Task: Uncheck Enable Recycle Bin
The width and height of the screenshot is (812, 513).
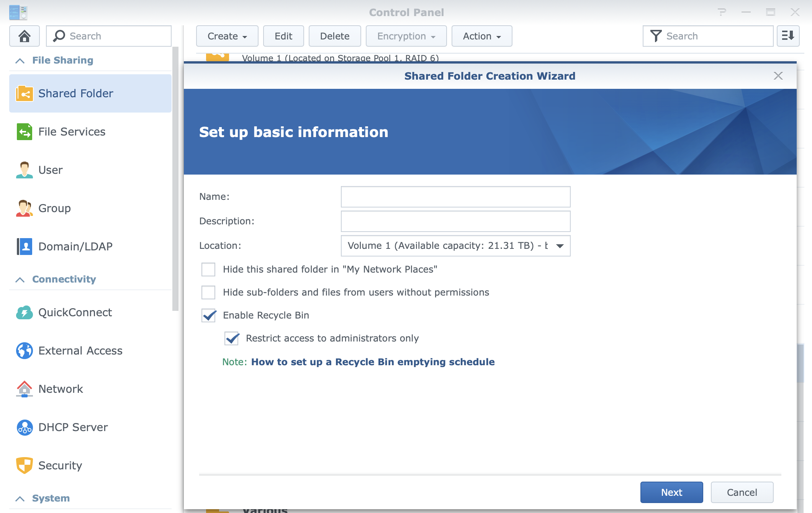Action: tap(208, 315)
